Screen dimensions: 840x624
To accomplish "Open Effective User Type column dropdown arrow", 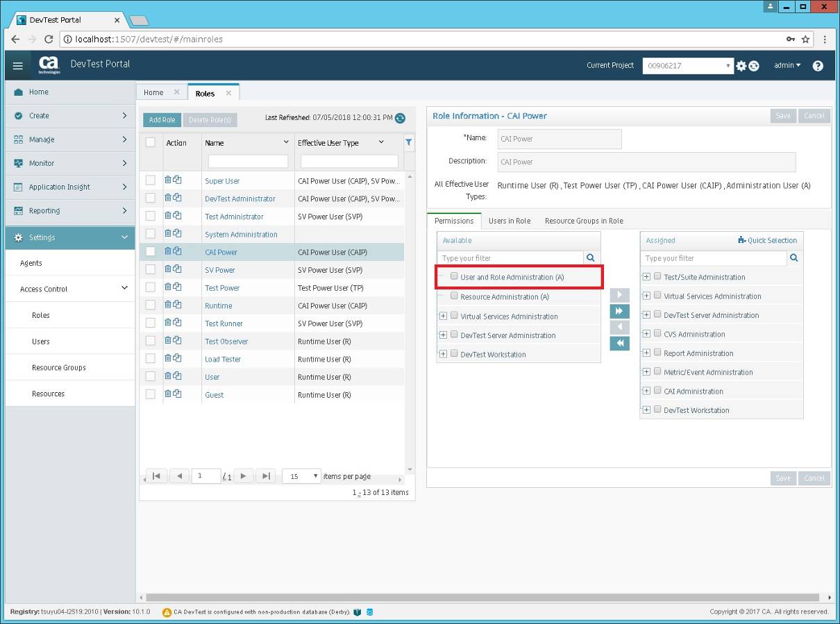I will pos(381,142).
